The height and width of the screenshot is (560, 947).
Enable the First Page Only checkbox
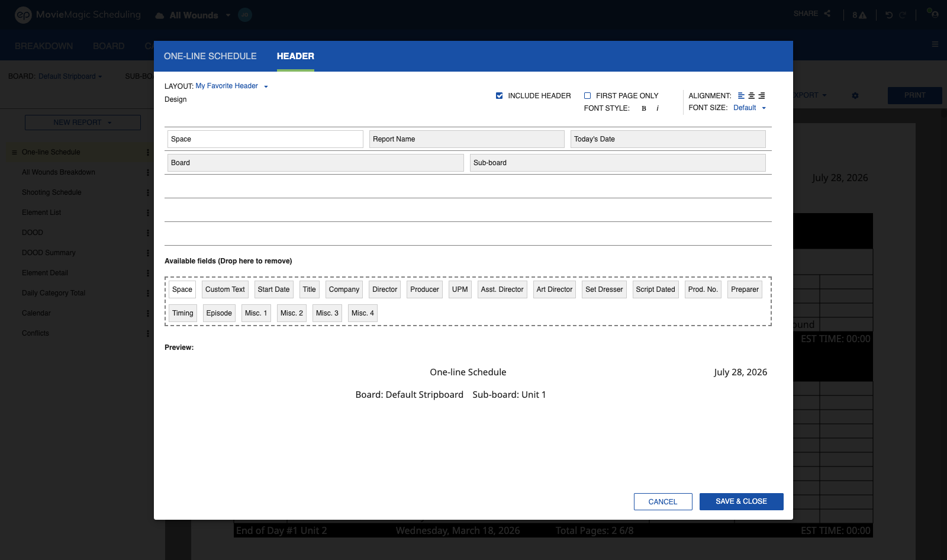click(x=588, y=95)
